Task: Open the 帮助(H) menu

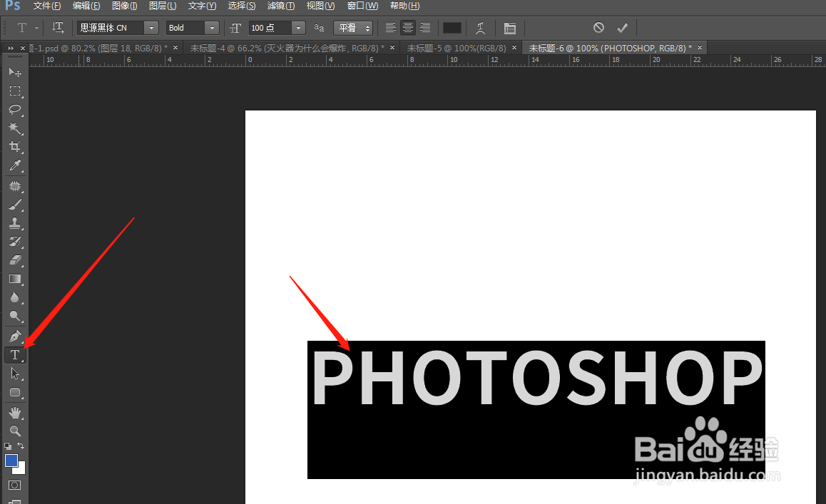Action: (x=404, y=6)
